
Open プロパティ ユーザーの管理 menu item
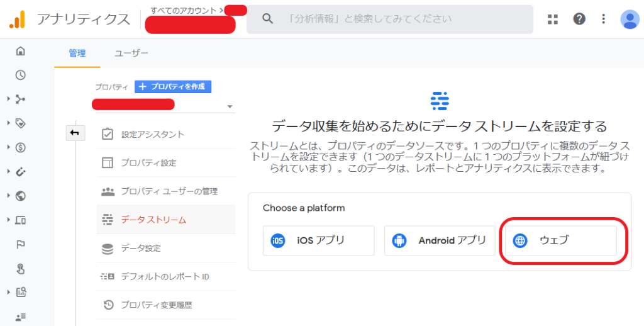tap(166, 191)
